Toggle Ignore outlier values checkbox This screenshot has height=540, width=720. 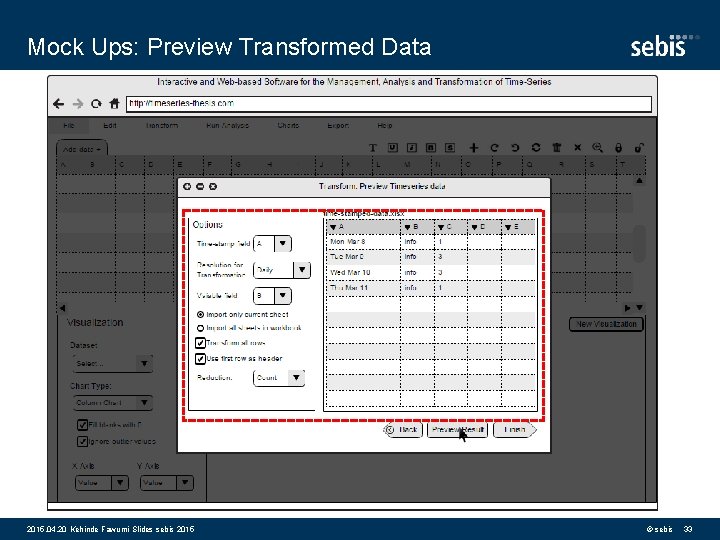click(82, 441)
